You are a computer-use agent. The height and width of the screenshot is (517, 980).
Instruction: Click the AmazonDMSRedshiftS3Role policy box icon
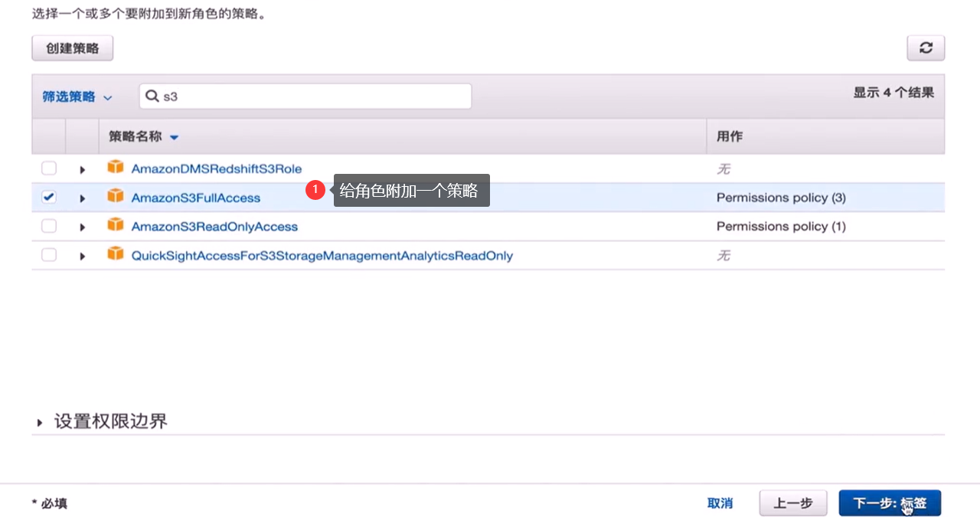point(116,167)
